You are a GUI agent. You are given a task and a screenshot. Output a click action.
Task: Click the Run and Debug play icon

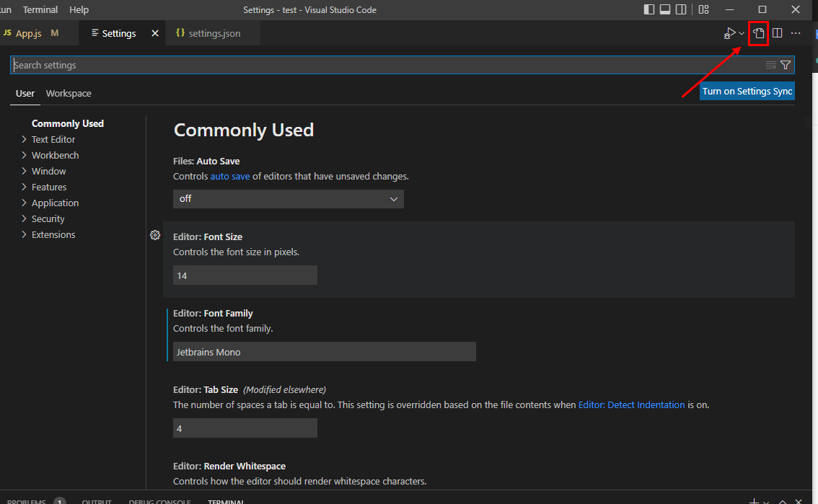729,33
